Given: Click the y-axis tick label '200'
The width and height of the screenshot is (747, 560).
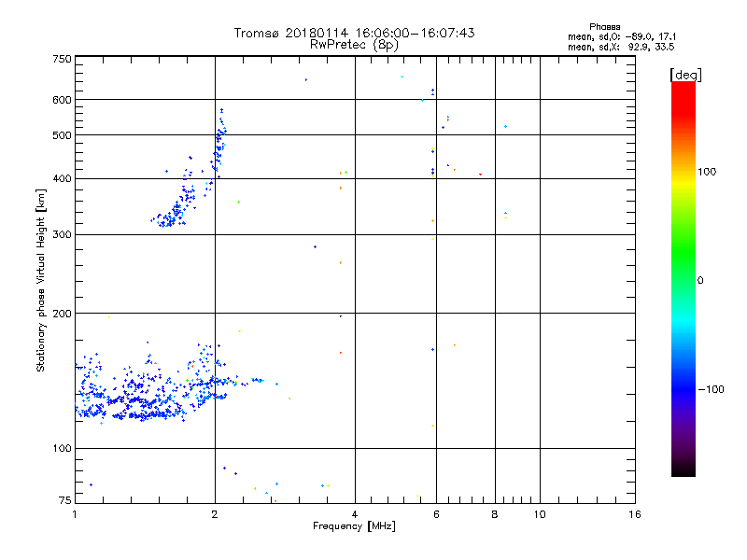Looking at the screenshot, I should [62, 314].
